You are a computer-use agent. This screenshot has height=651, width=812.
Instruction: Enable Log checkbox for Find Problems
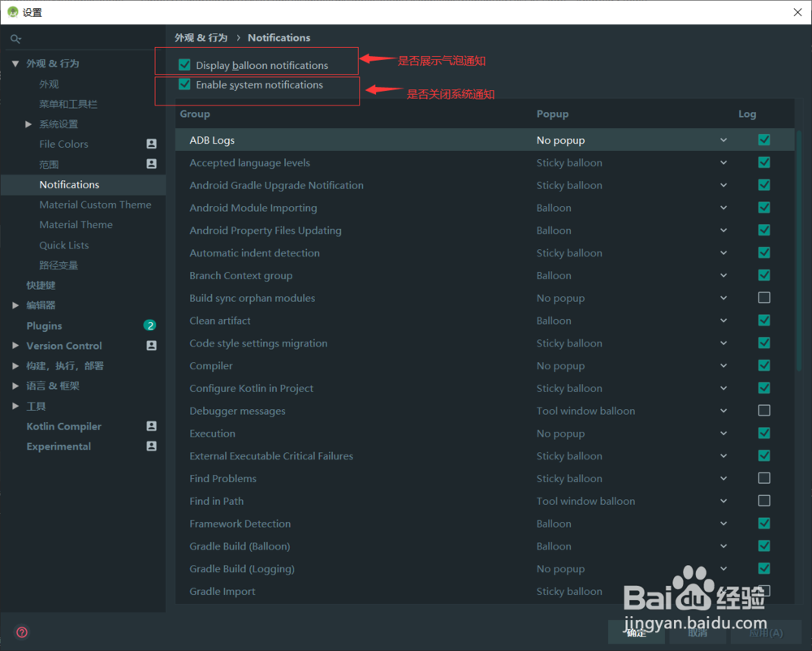(x=764, y=478)
